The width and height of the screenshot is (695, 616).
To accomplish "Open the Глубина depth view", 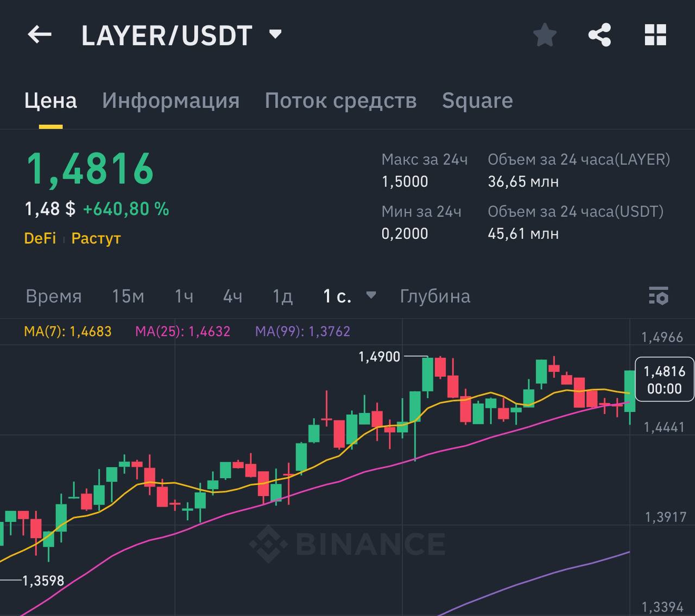I will coord(435,296).
